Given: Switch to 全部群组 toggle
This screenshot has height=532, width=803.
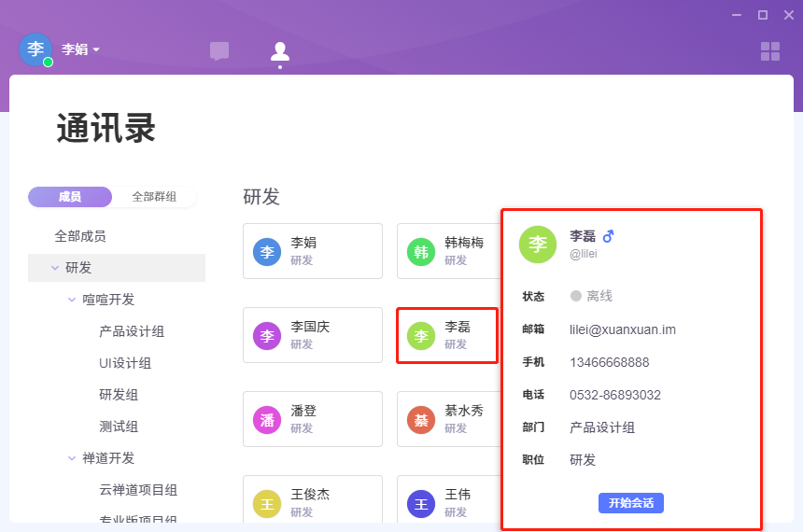Looking at the screenshot, I should click(x=154, y=197).
